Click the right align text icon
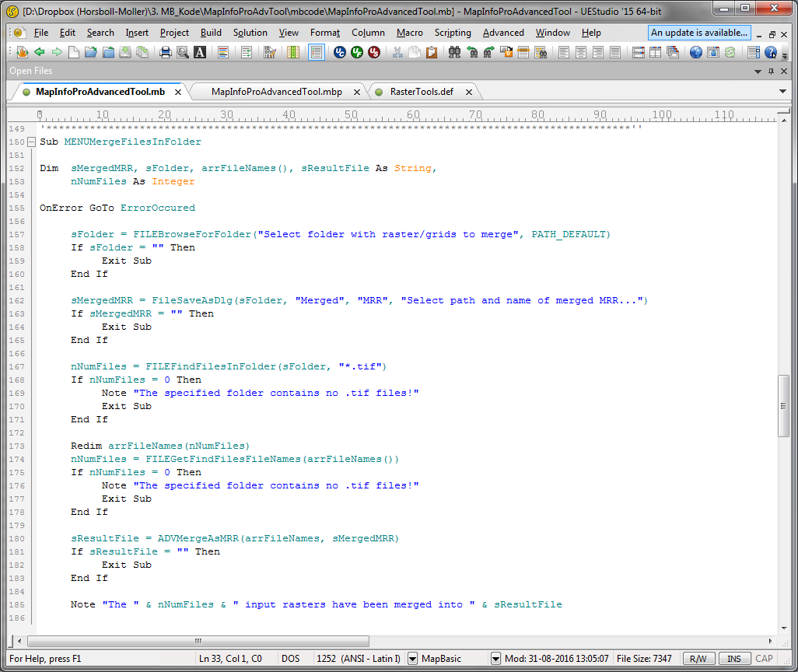The width and height of the screenshot is (798, 672). (598, 52)
